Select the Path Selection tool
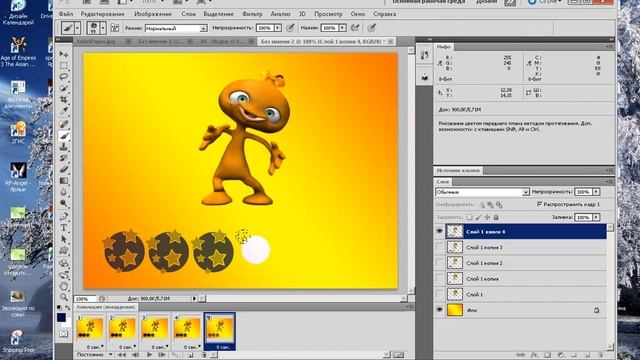640x360 pixels. (x=64, y=239)
